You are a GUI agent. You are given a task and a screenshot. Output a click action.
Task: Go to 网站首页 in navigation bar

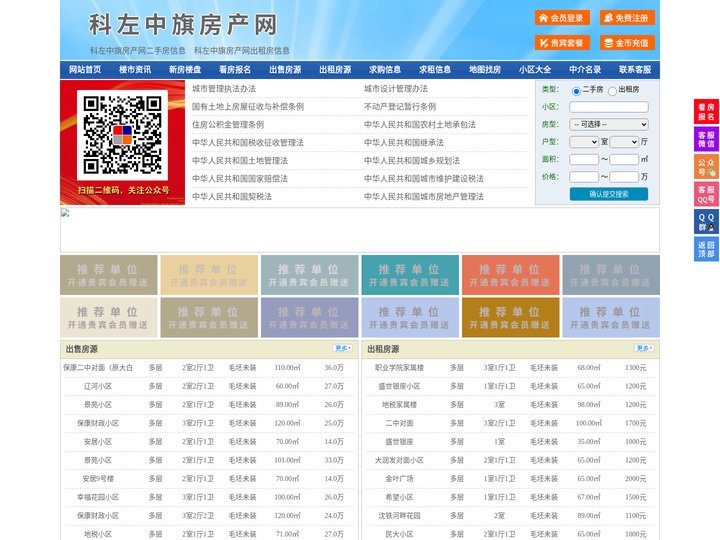(x=85, y=70)
